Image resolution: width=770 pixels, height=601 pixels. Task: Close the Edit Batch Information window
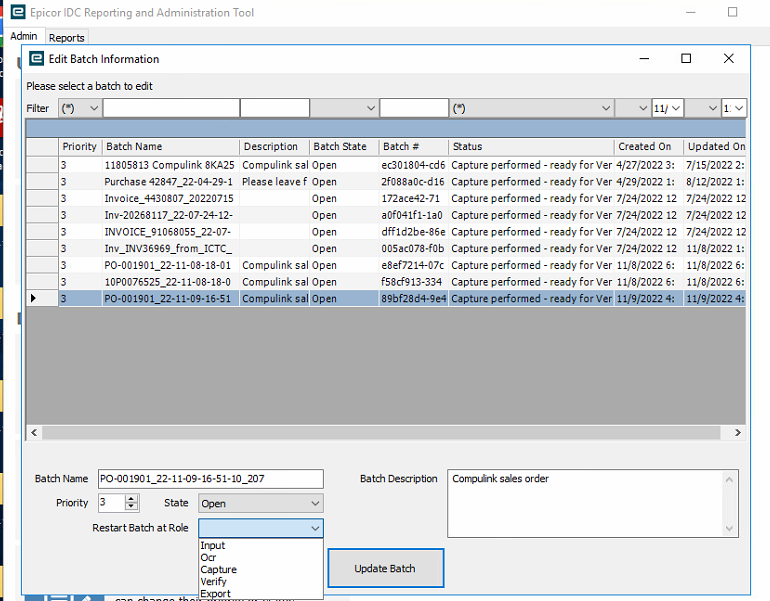tap(729, 58)
